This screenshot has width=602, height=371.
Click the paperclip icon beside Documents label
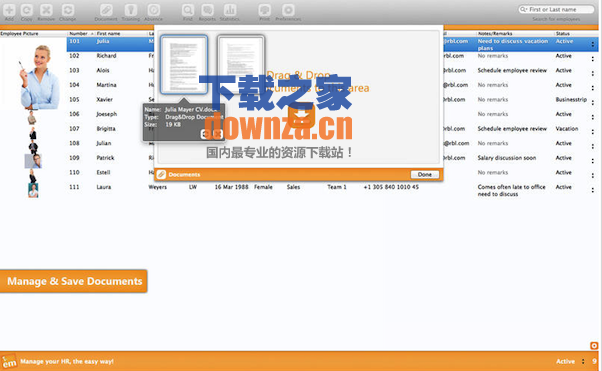[x=161, y=174]
